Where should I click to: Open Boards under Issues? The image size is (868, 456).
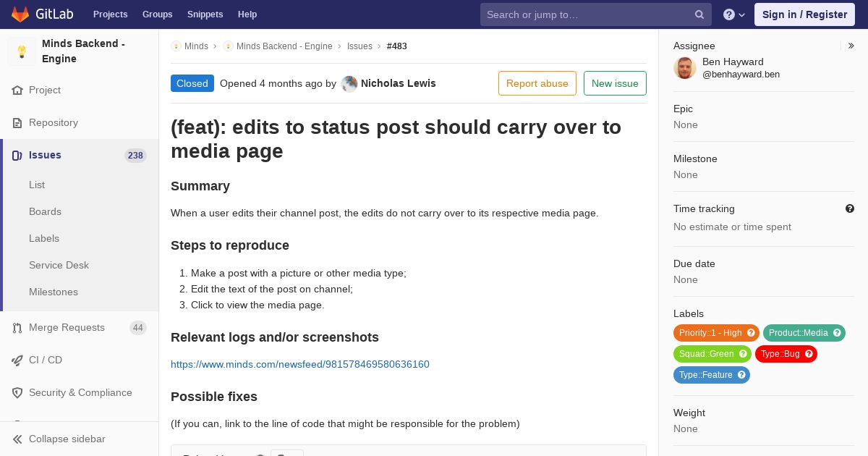tap(45, 211)
